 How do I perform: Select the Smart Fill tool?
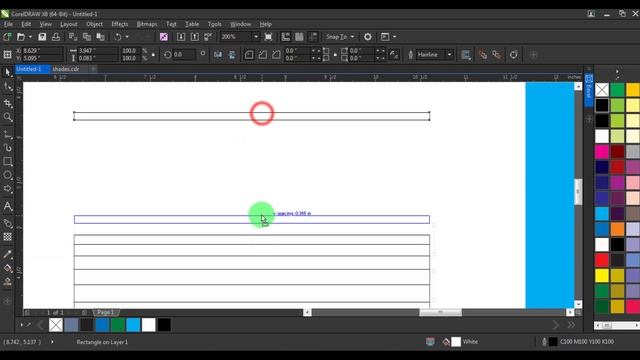click(7, 282)
